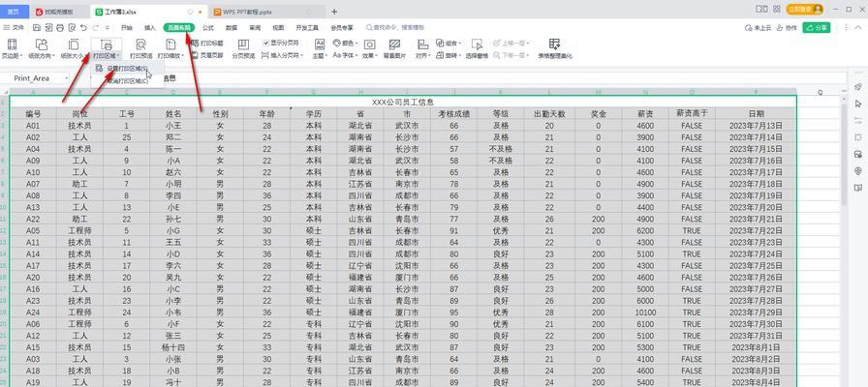Click the 打印缩放 print scaling icon

tap(170, 45)
